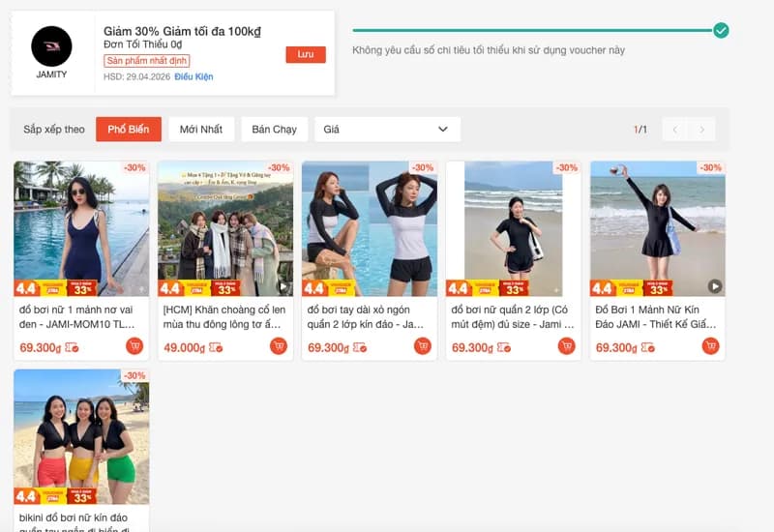774x532 pixels.
Task: Click the voucher progress bar checkmark
Action: [721, 30]
